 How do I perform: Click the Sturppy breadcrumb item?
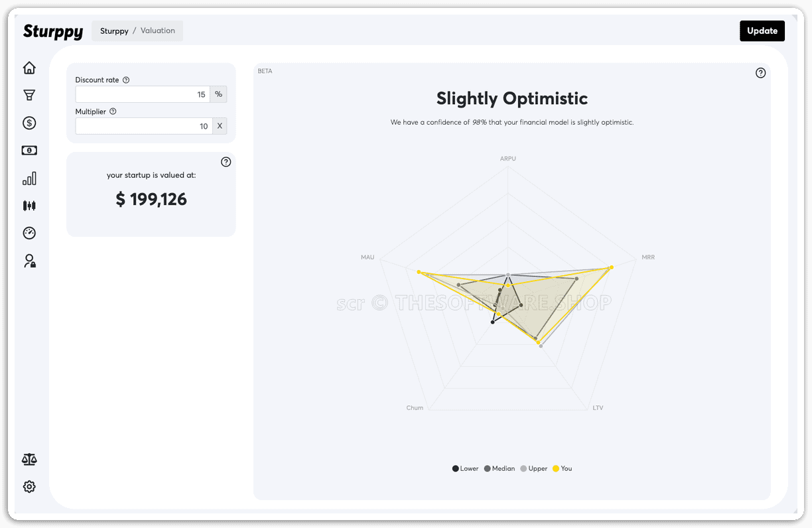[114, 31]
